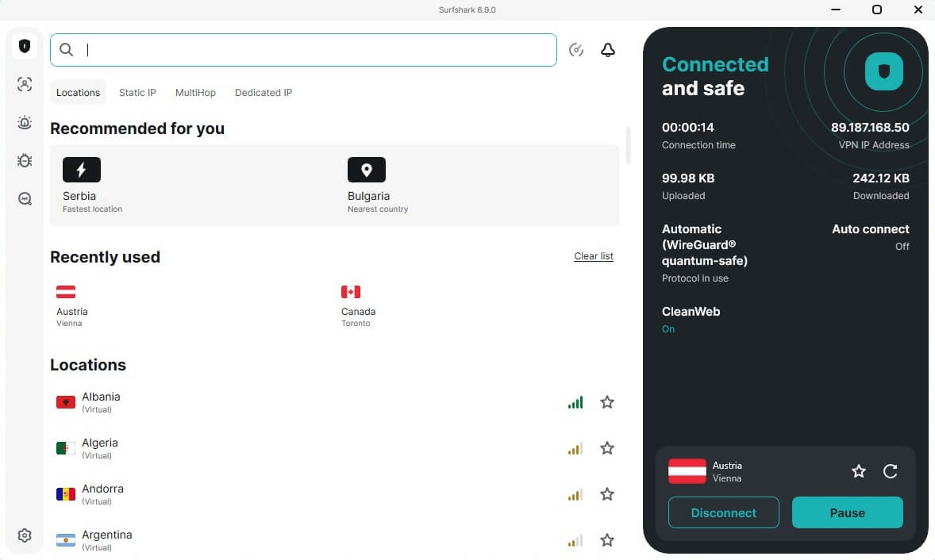Favorite Argentina with the star
Image resolution: width=935 pixels, height=560 pixels.
pos(607,540)
